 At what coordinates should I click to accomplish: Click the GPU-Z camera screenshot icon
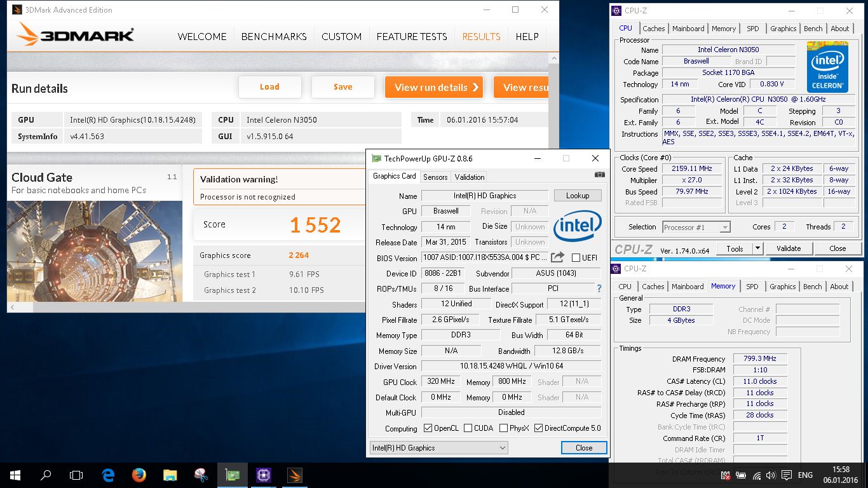tap(599, 175)
